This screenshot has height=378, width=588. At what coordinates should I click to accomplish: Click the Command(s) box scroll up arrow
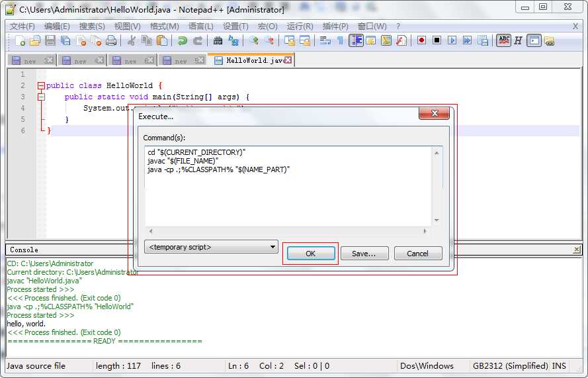click(437, 153)
